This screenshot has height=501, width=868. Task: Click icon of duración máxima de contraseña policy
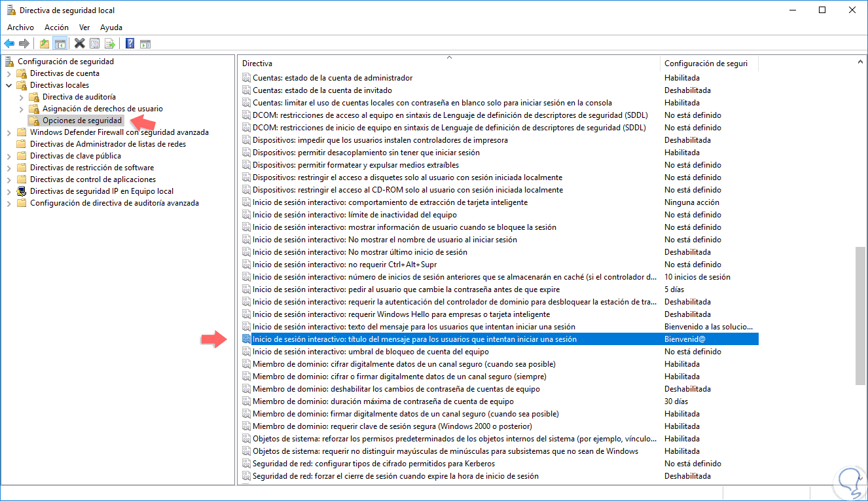[x=246, y=401]
